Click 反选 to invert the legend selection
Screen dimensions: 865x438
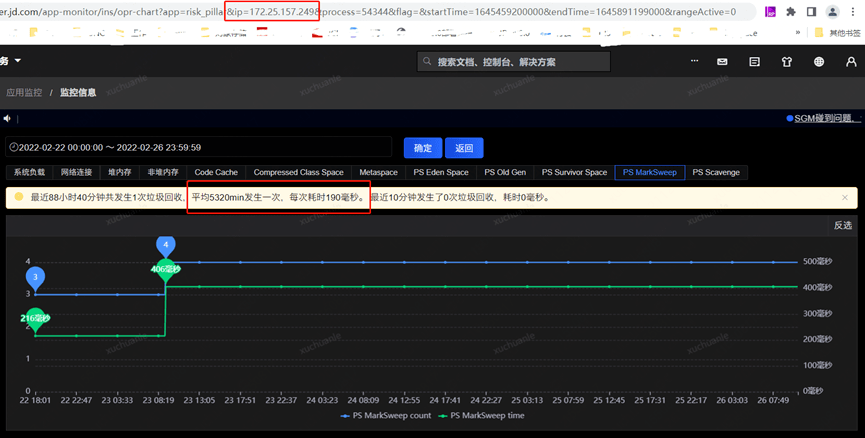(842, 225)
